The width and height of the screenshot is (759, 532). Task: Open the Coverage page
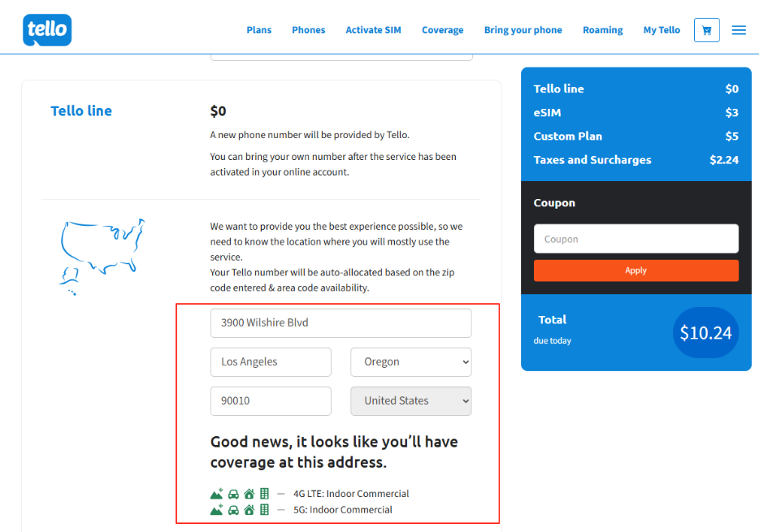pyautogui.click(x=442, y=30)
